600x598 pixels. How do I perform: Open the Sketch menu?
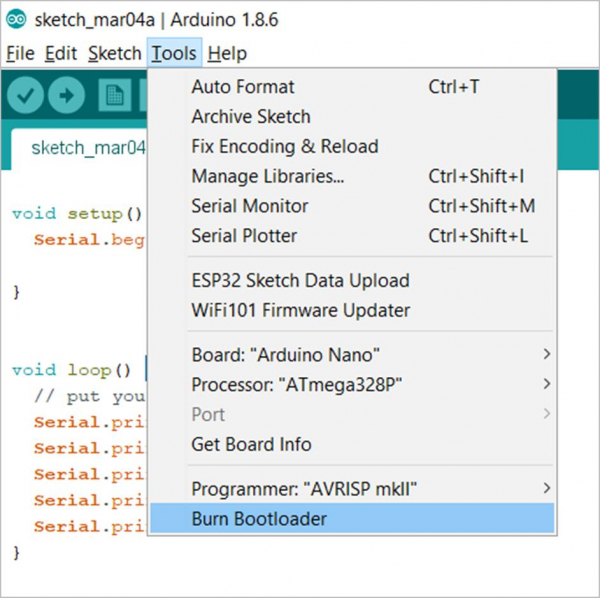tap(114, 53)
